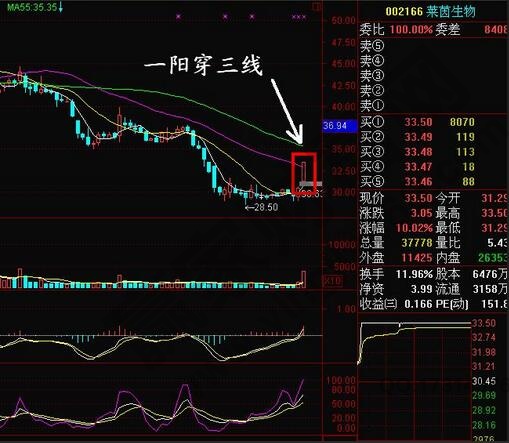Click the 最高 label

click(448, 213)
